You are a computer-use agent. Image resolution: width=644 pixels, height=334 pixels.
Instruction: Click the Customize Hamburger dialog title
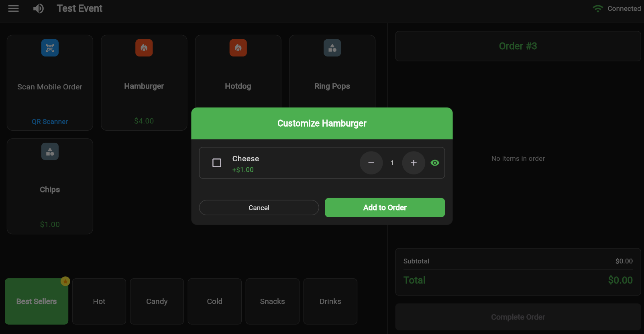click(322, 123)
